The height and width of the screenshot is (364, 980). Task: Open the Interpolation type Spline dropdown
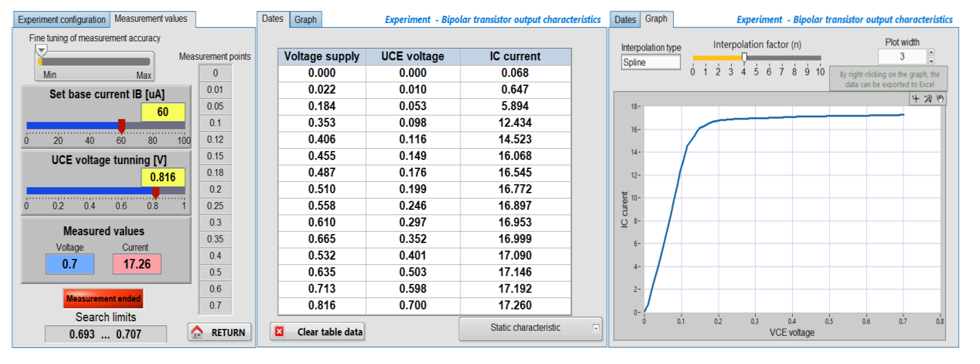pos(650,62)
